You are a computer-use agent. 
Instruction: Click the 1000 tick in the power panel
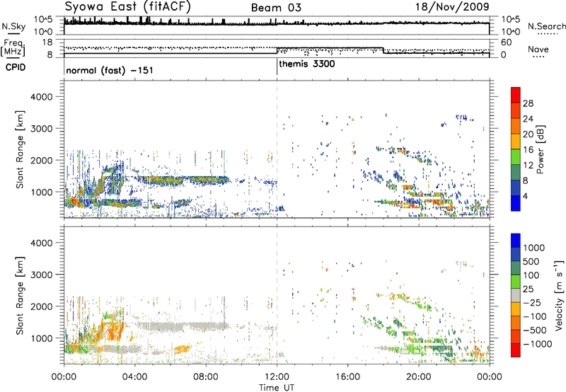tap(41, 192)
